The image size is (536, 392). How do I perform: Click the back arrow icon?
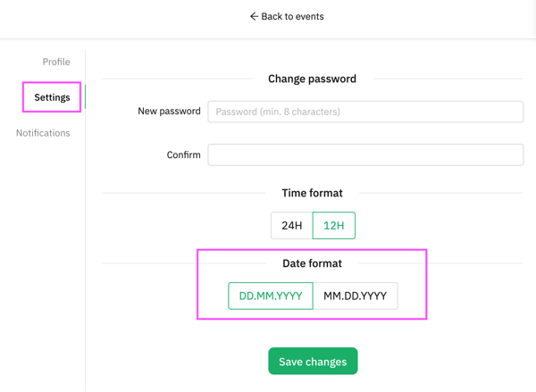[x=254, y=16]
